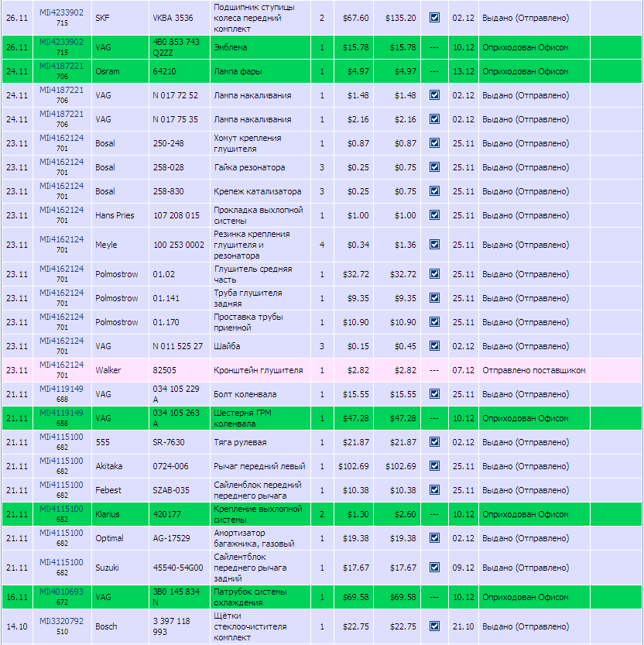The height and width of the screenshot is (645, 644).
Task: Click the part name Глушитель средняя часть
Action: [x=253, y=274]
